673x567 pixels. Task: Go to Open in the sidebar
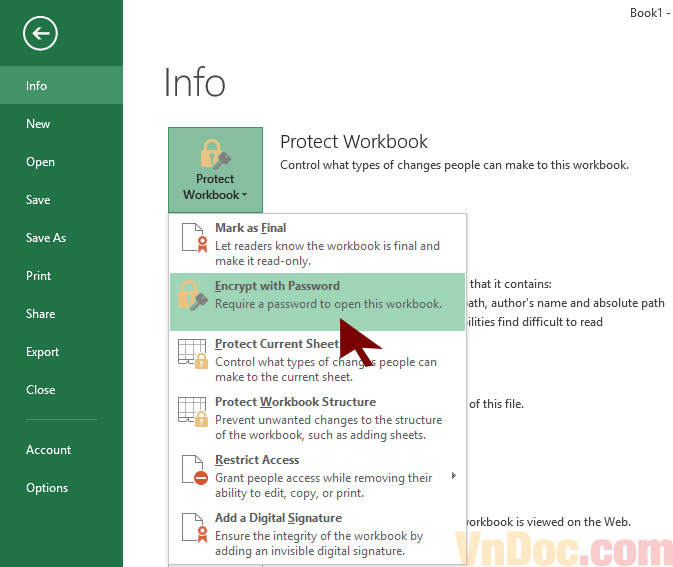tap(61, 162)
